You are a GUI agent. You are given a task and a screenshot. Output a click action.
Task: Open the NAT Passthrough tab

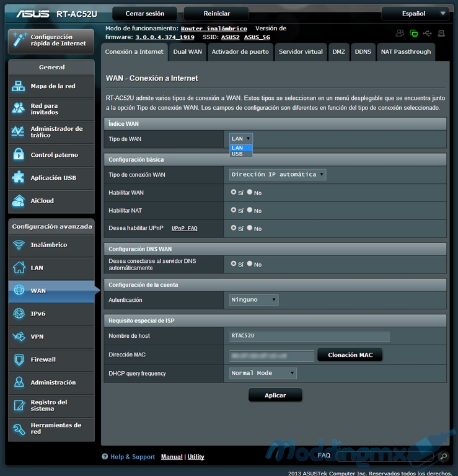pos(406,52)
